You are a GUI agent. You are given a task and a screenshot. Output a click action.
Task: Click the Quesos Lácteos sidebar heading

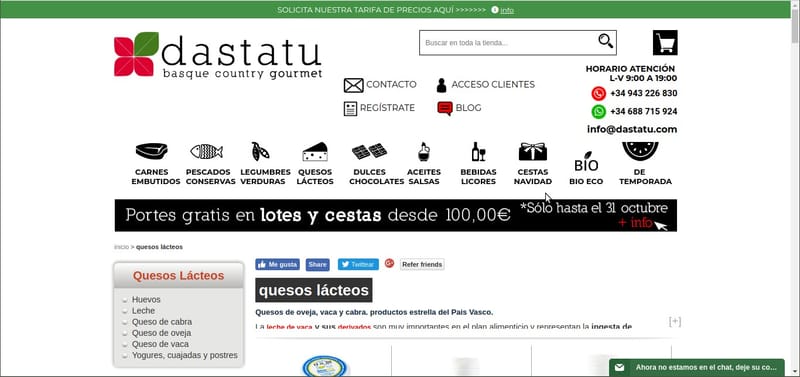coord(179,276)
